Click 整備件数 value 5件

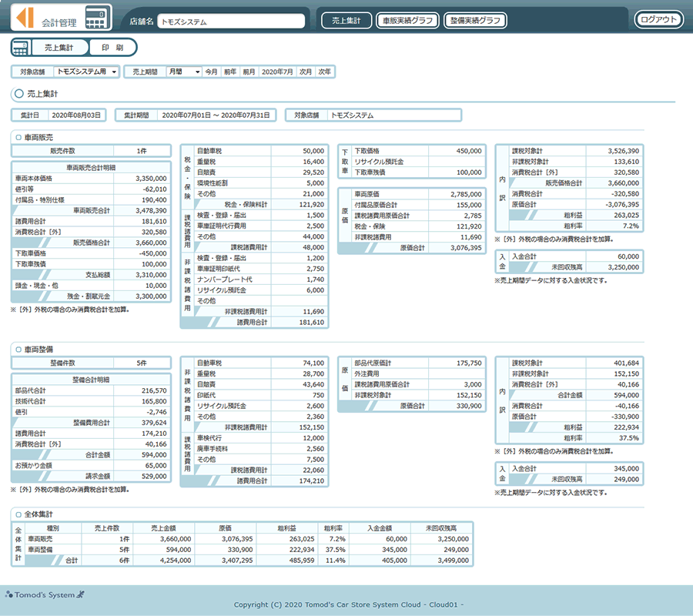click(x=142, y=363)
